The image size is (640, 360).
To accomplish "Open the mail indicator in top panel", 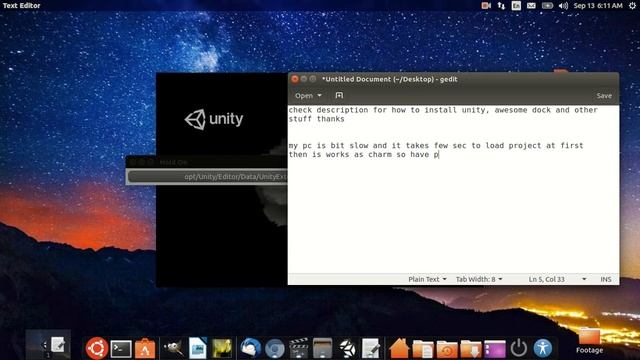I will [531, 5].
